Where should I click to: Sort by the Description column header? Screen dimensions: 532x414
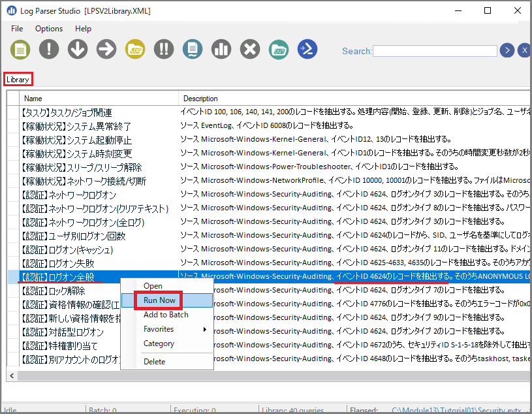(x=355, y=99)
